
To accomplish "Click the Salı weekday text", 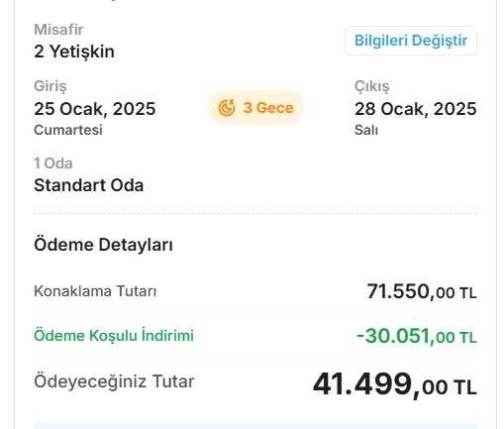I will pyautogui.click(x=366, y=130).
